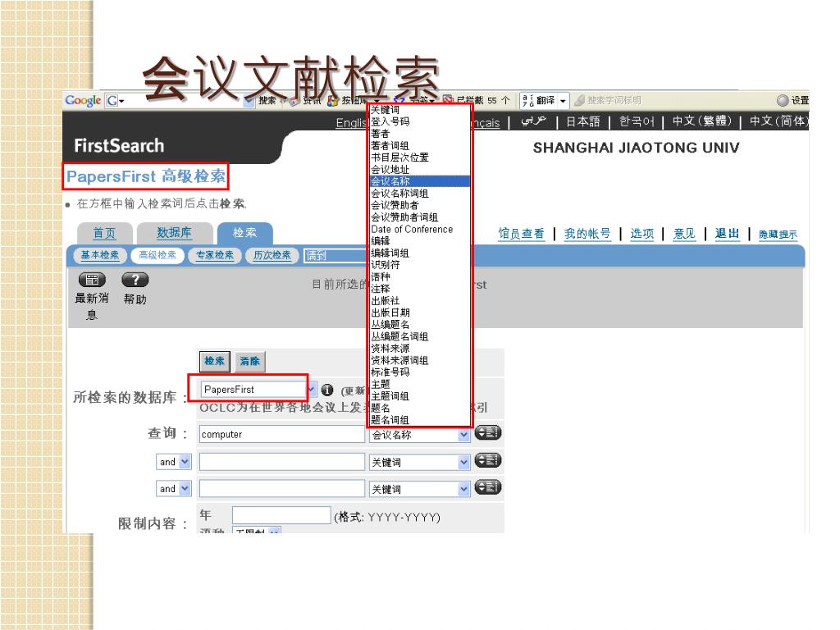
Task: Click the info icon beside PapersFirst database
Action: tap(327, 390)
